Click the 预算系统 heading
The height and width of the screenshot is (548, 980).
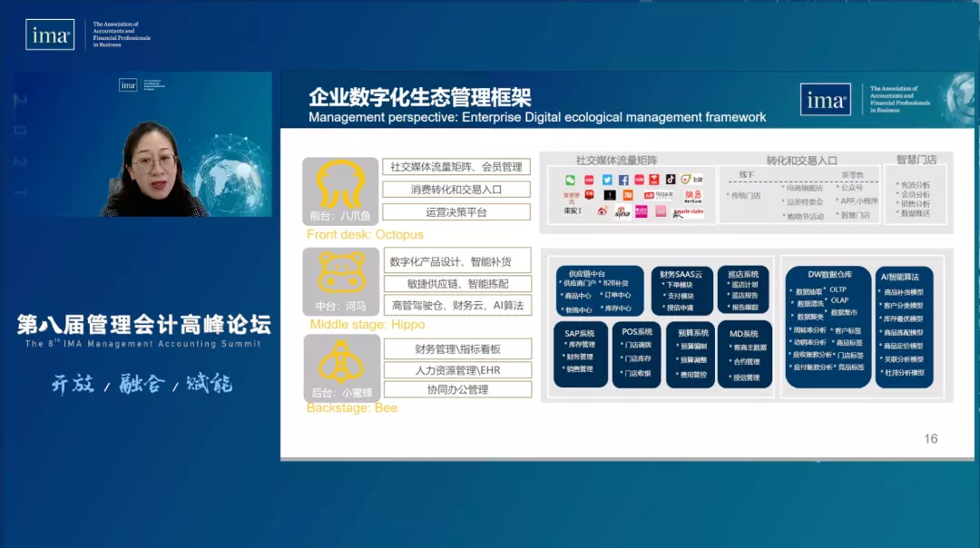(x=693, y=333)
